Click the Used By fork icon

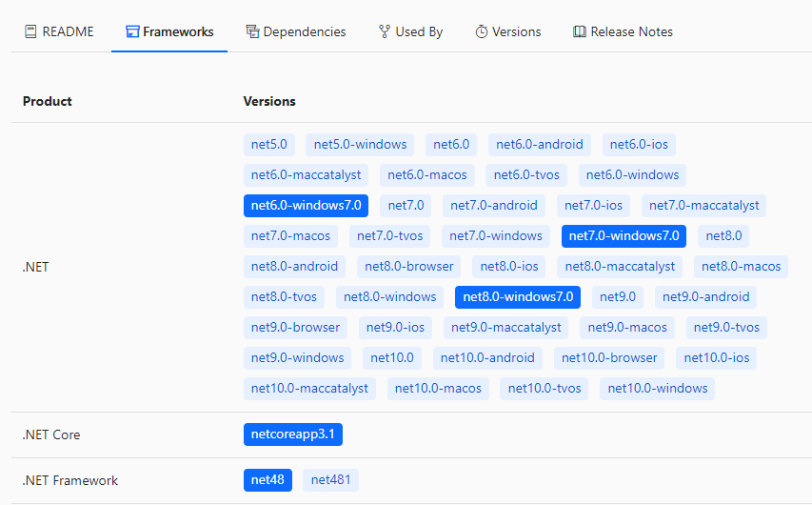(x=385, y=31)
